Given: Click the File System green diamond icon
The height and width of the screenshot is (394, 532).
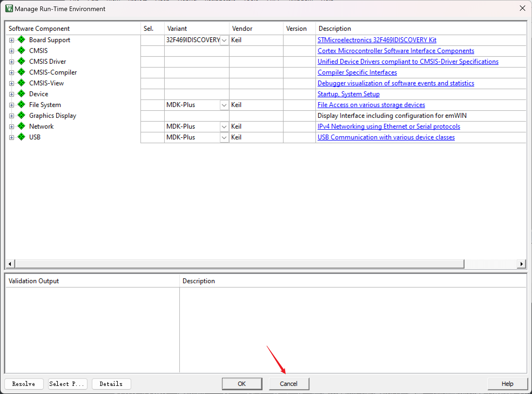Looking at the screenshot, I should pos(21,105).
